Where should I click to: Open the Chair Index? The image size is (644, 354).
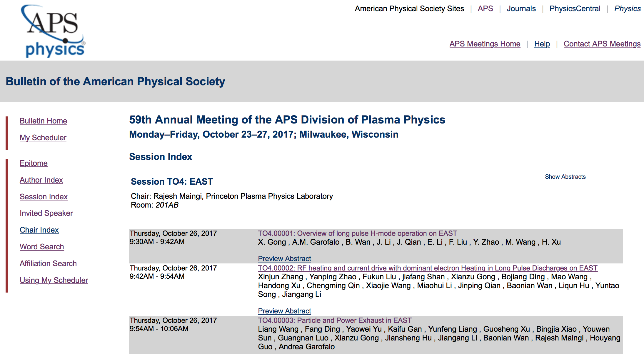pos(39,230)
